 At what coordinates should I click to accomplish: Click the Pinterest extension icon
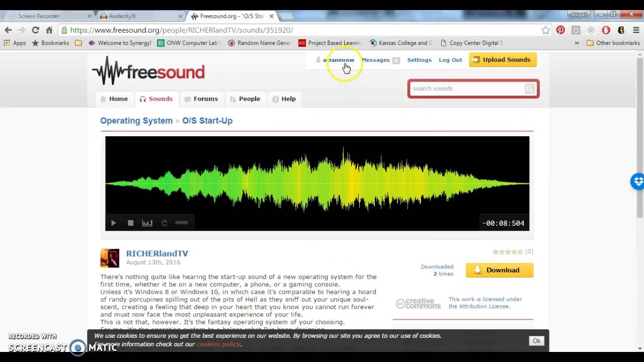click(x=560, y=30)
